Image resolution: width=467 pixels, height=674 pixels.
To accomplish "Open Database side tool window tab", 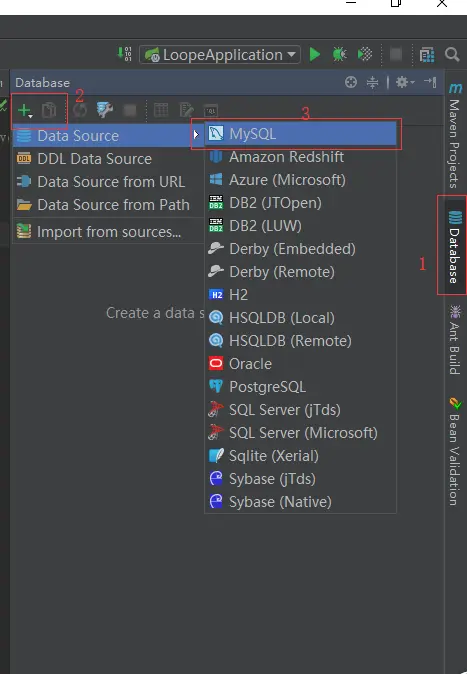I will point(454,246).
